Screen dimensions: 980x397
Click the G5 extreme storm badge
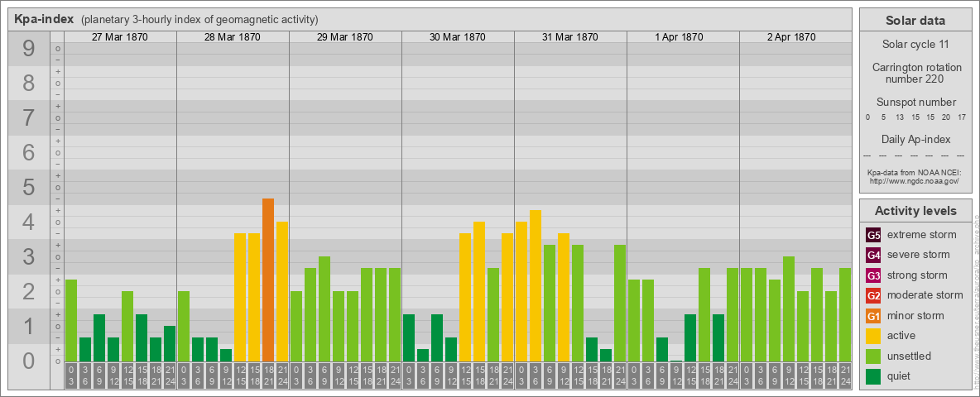click(x=873, y=235)
